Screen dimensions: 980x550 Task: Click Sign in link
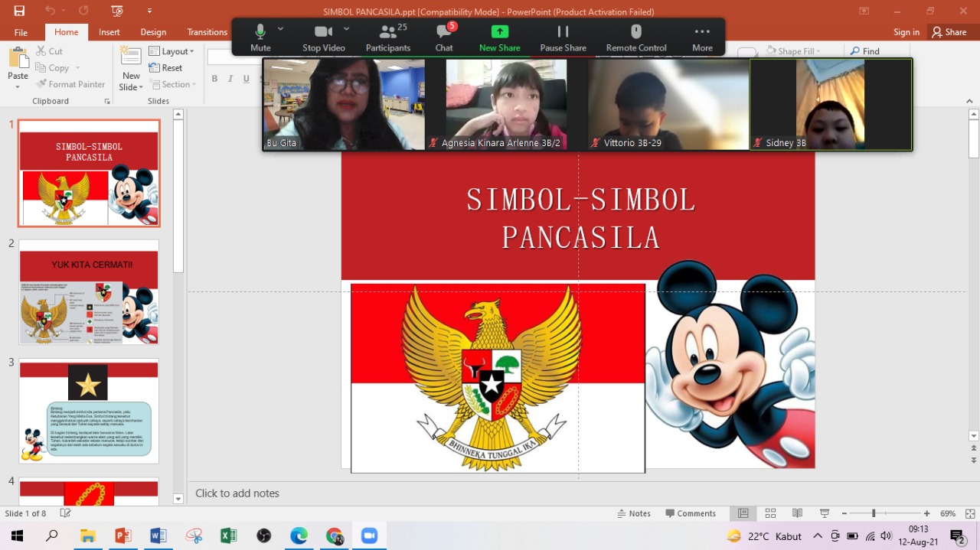pos(906,32)
